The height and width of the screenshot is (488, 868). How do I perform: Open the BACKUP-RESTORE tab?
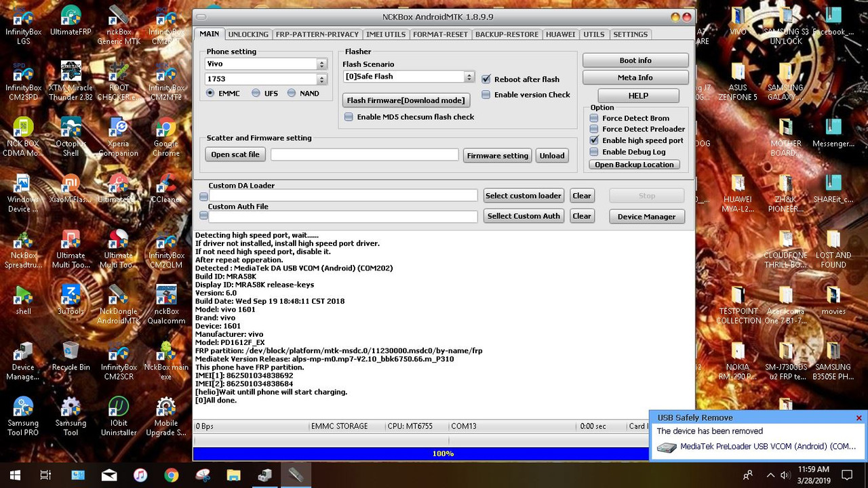coord(507,35)
